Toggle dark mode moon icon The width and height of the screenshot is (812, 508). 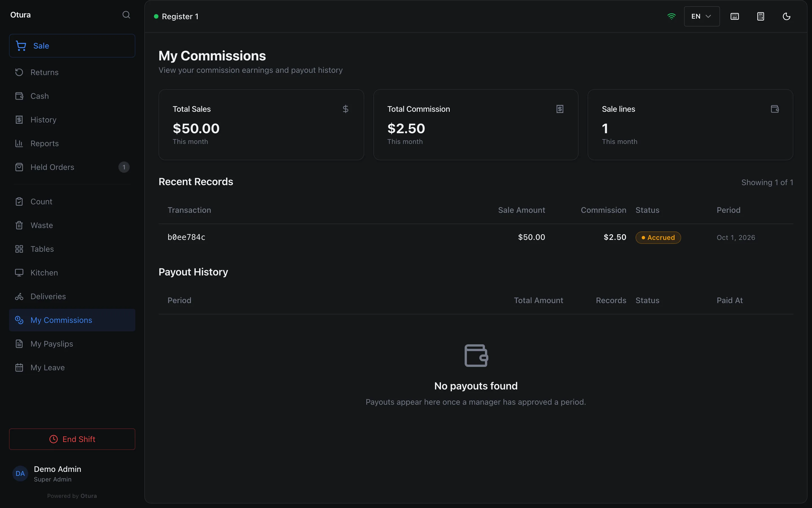click(787, 16)
